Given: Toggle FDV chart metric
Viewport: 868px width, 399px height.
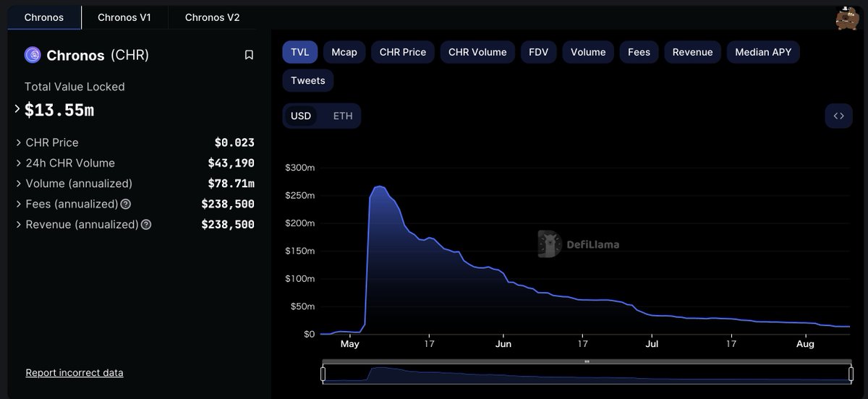Looking at the screenshot, I should coord(538,52).
